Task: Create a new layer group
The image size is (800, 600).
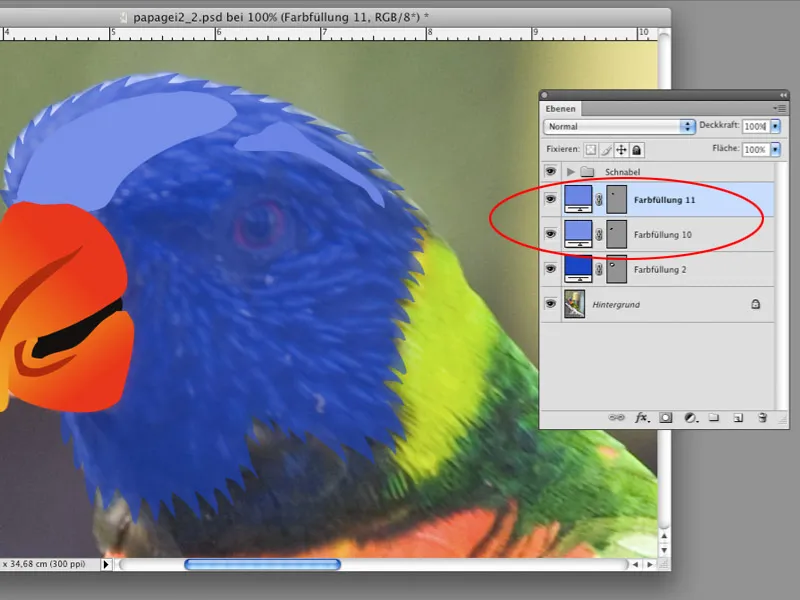Action: (715, 417)
